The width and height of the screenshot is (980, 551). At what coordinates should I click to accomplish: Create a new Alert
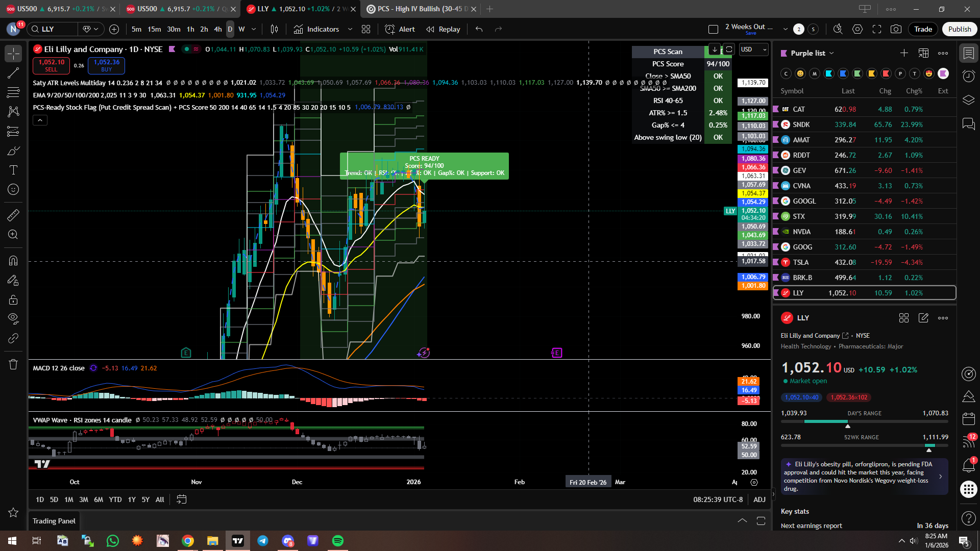[x=400, y=29]
